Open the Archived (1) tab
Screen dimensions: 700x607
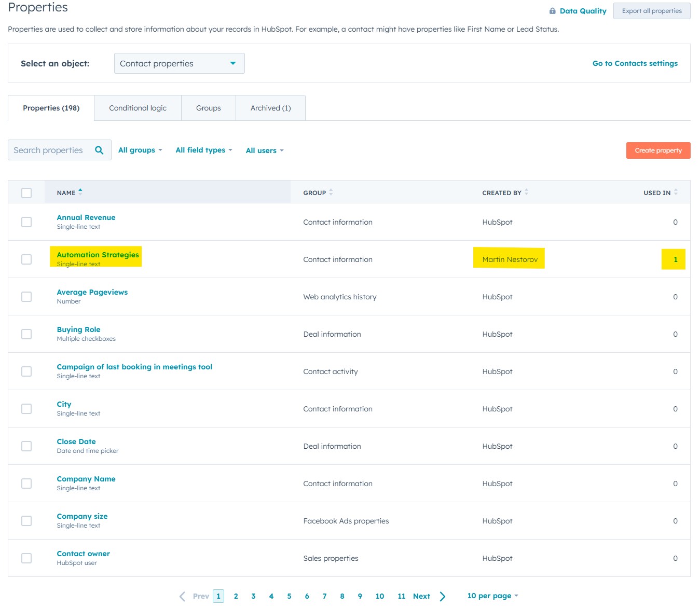270,108
